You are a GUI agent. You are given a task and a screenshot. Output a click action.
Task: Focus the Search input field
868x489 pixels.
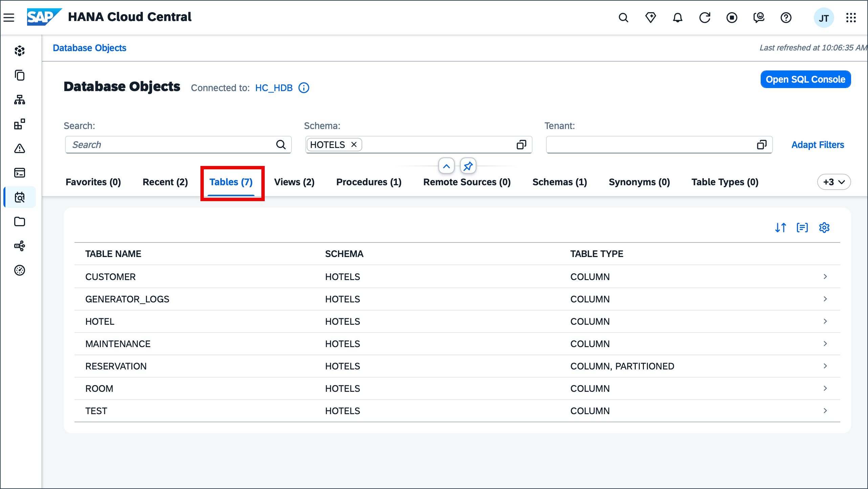(x=178, y=145)
